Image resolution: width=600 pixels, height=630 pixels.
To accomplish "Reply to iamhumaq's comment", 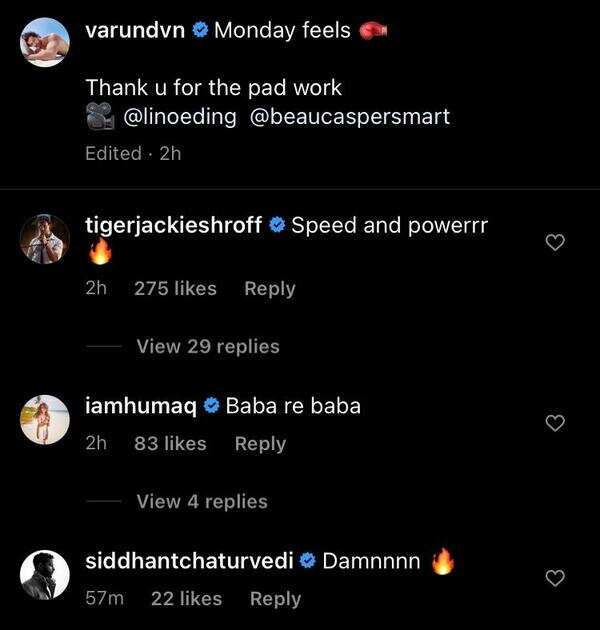I will click(x=260, y=443).
